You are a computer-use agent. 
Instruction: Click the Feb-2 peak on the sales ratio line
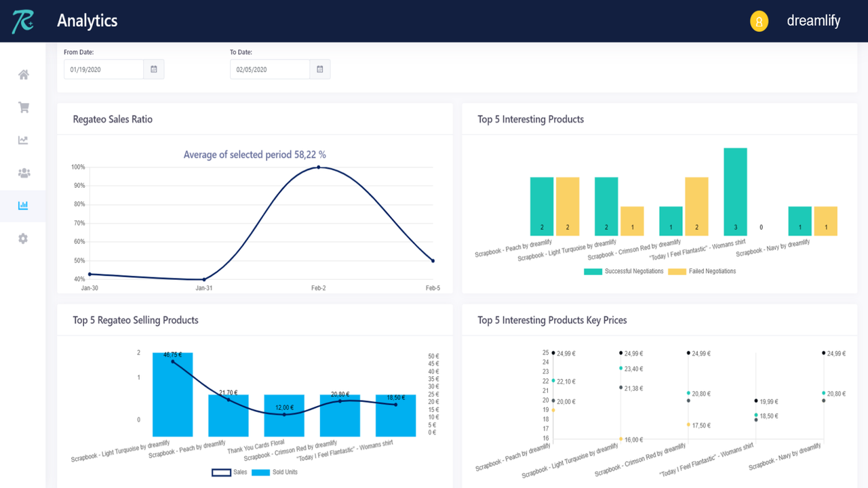(319, 166)
